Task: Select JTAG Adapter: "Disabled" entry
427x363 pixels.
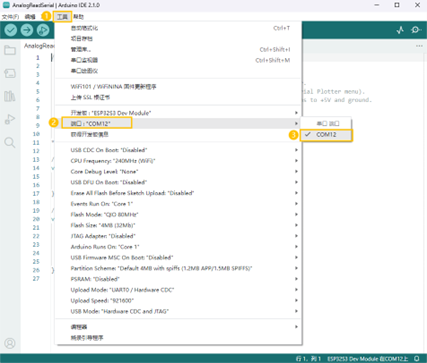Action: coord(178,236)
